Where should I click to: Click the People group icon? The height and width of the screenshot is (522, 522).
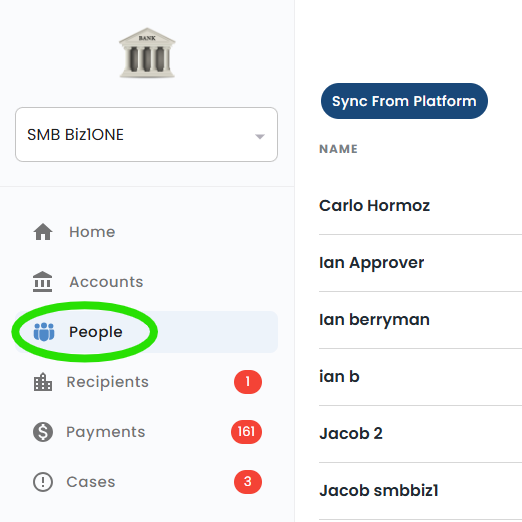44,332
